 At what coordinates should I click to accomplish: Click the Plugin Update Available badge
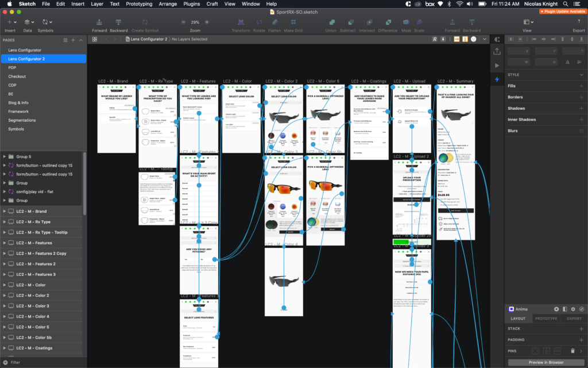pyautogui.click(x=562, y=11)
